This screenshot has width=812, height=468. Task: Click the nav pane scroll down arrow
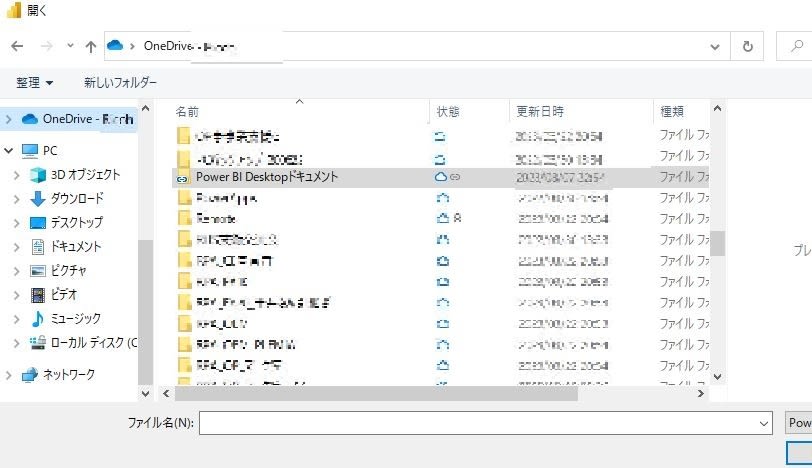(x=146, y=393)
